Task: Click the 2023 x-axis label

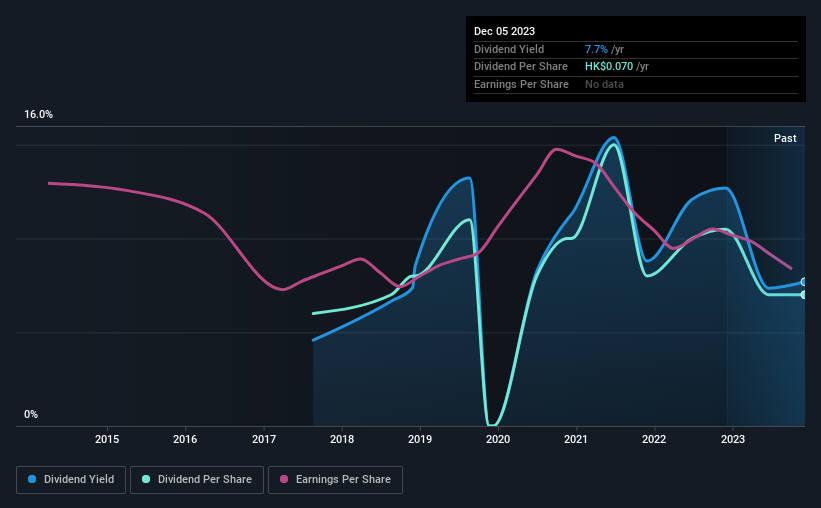Action: point(733,439)
